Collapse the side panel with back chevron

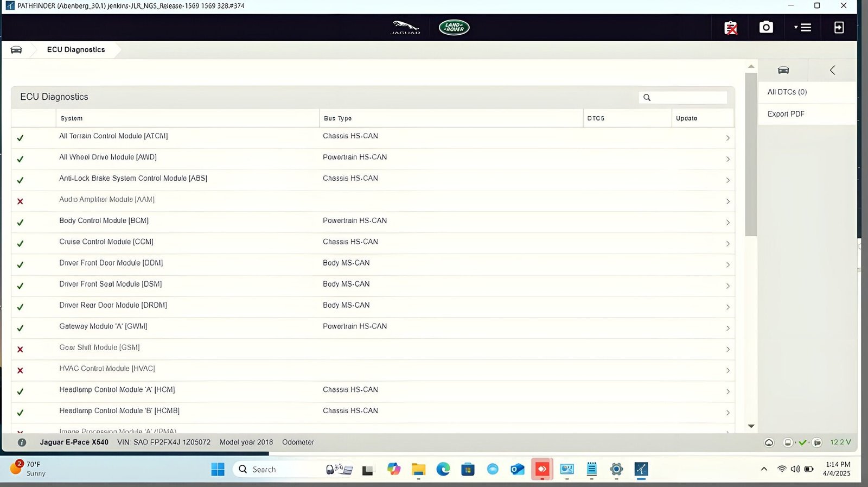tap(832, 70)
